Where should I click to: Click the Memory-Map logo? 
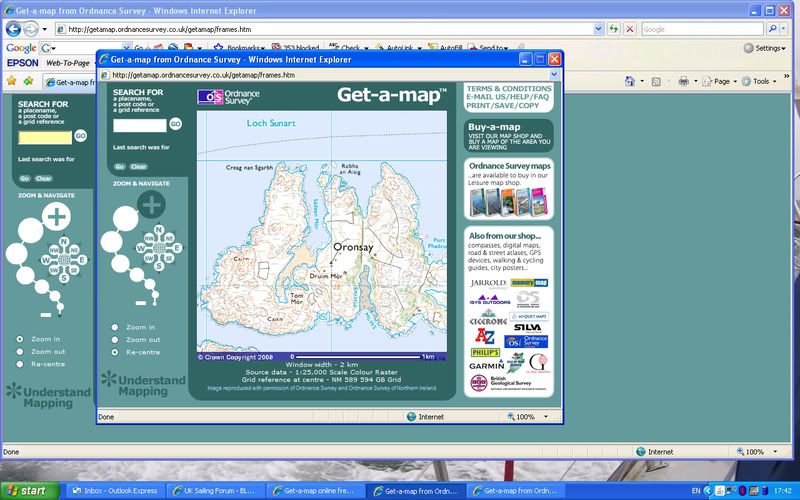[x=529, y=283]
